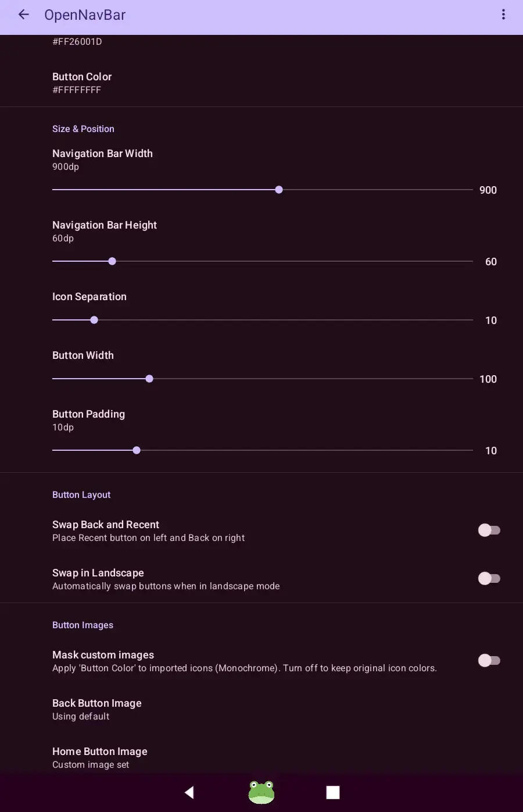Screen dimensions: 523x812
Task: Open the three-dot overflow menu
Action: click(x=503, y=15)
